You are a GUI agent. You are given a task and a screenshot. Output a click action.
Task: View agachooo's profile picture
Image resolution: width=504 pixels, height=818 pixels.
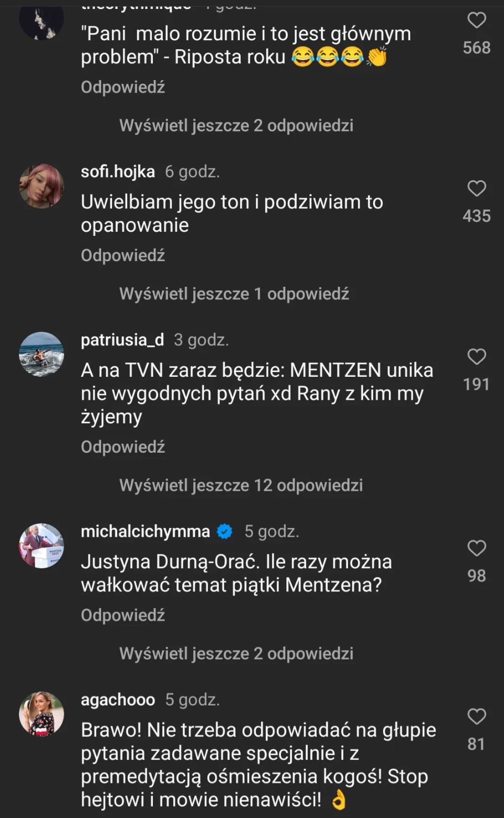click(41, 714)
